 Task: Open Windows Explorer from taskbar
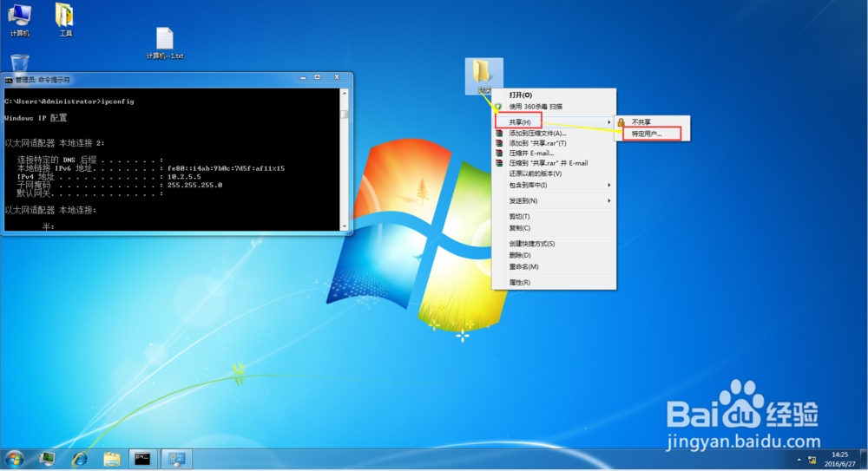pyautogui.click(x=112, y=459)
